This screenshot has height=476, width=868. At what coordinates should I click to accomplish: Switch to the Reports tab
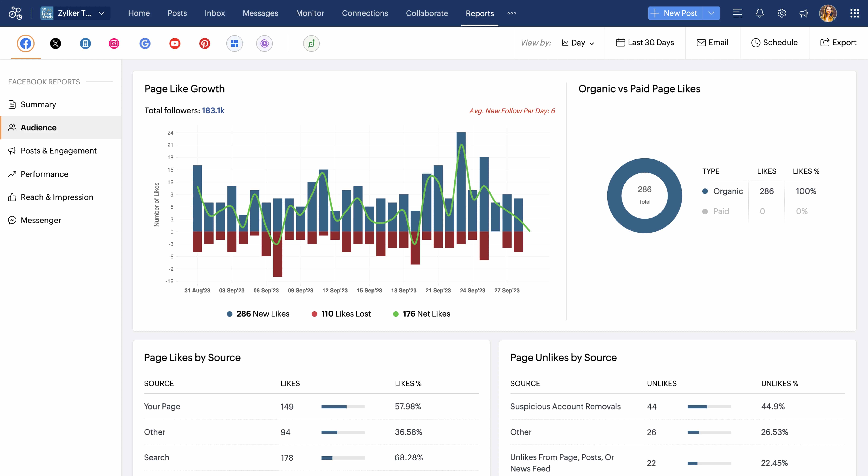pyautogui.click(x=480, y=13)
